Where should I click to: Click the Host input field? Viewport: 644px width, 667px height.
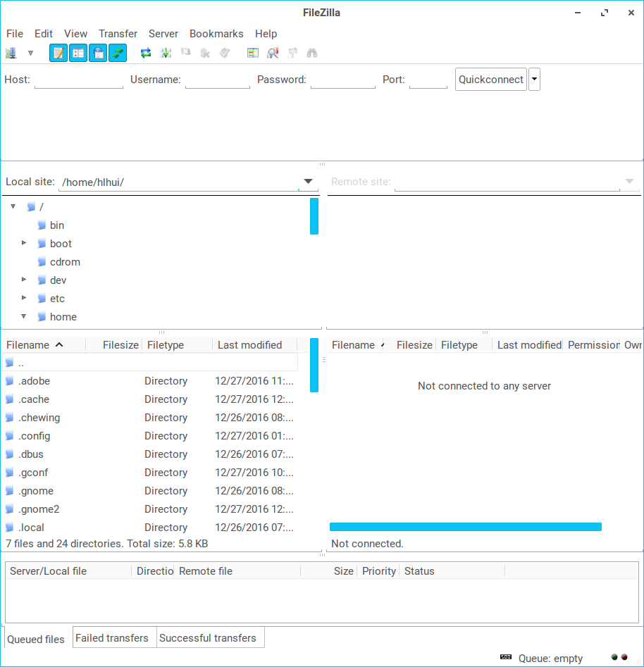79,80
